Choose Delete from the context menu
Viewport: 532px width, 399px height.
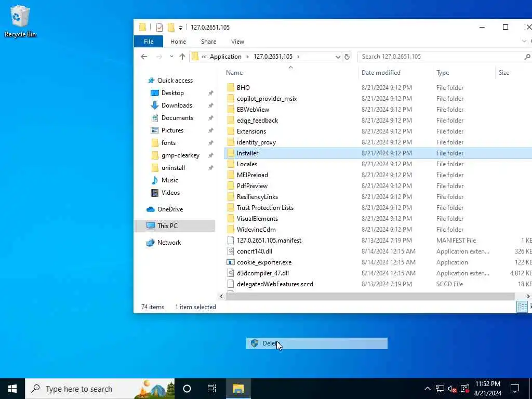316,343
